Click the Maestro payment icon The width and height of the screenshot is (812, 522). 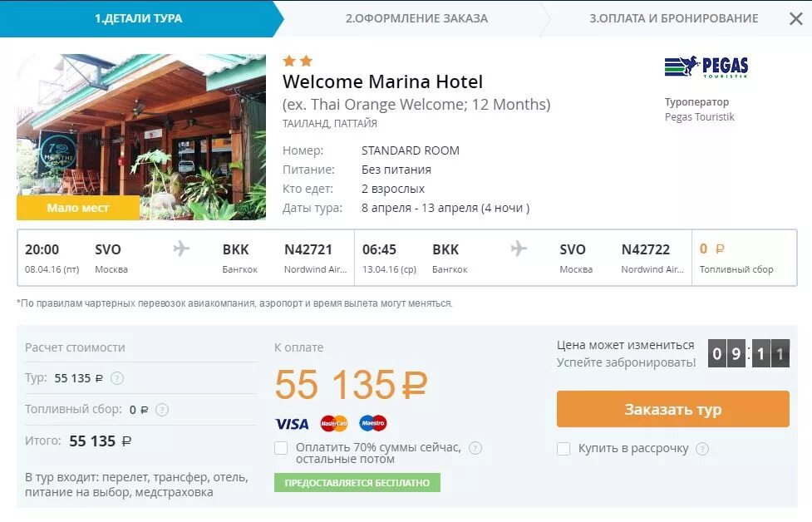point(373,424)
